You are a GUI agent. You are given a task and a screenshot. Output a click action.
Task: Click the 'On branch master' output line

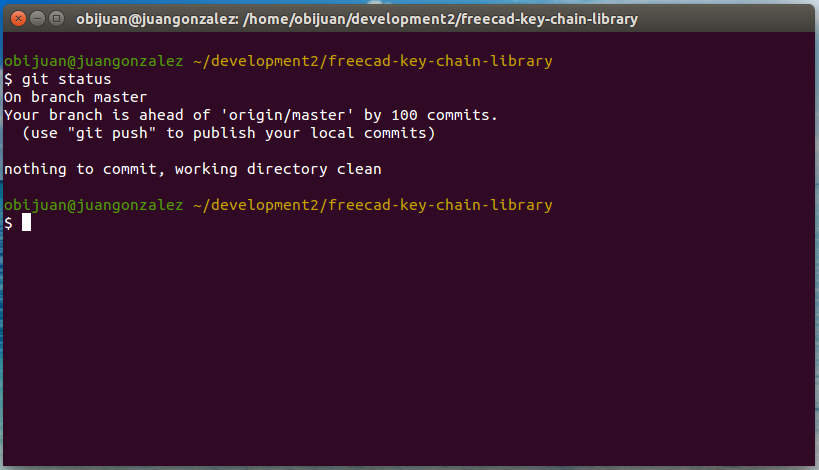coord(76,97)
